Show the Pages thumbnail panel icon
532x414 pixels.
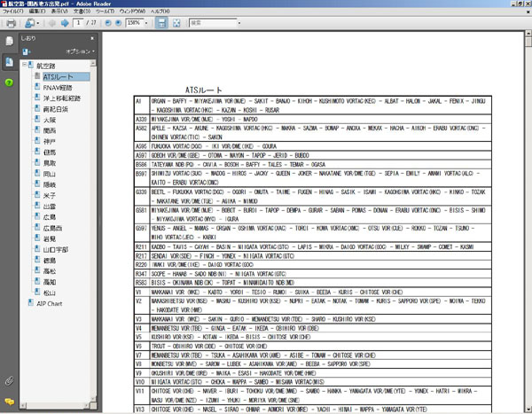[x=9, y=41]
